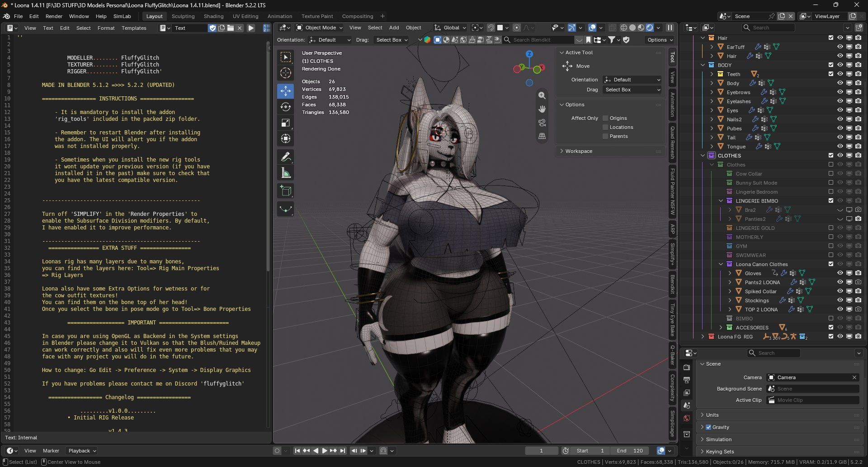Select the Select Box tool in viewport toolbar
The width and height of the screenshot is (868, 467).
tap(285, 57)
